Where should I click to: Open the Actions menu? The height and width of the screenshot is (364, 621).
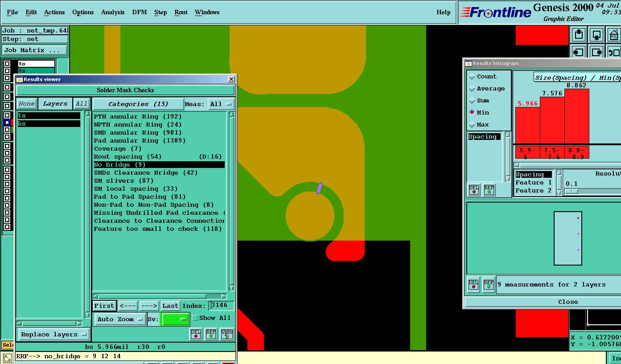tap(54, 12)
